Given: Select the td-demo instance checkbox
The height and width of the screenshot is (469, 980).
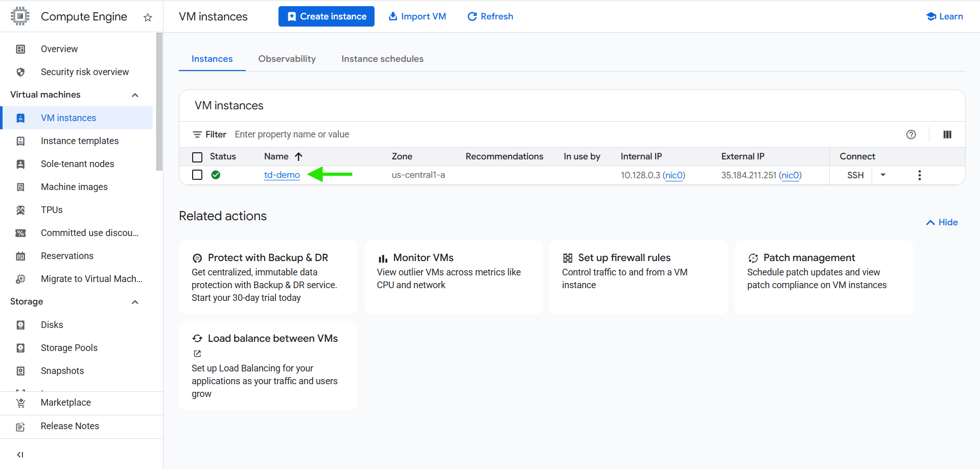Looking at the screenshot, I should coord(197,175).
